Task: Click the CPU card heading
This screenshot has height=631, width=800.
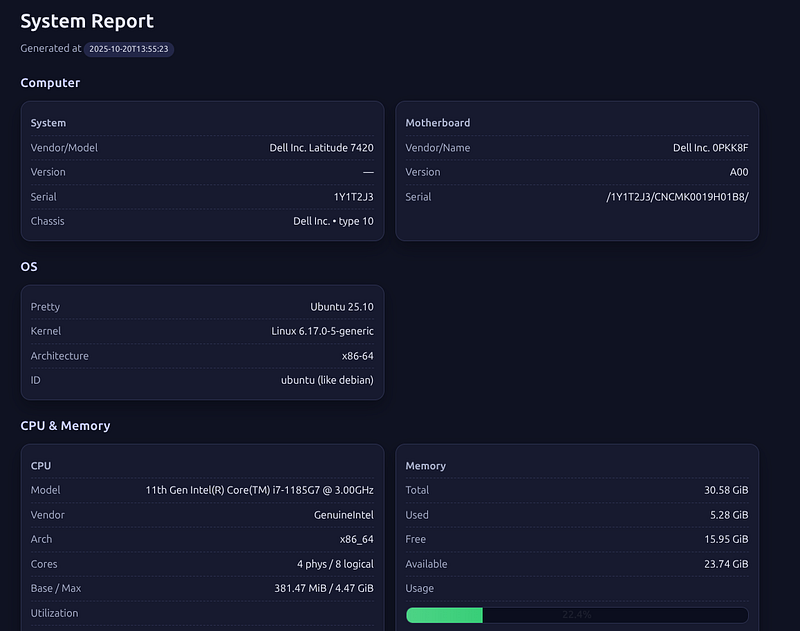Action: (40, 466)
